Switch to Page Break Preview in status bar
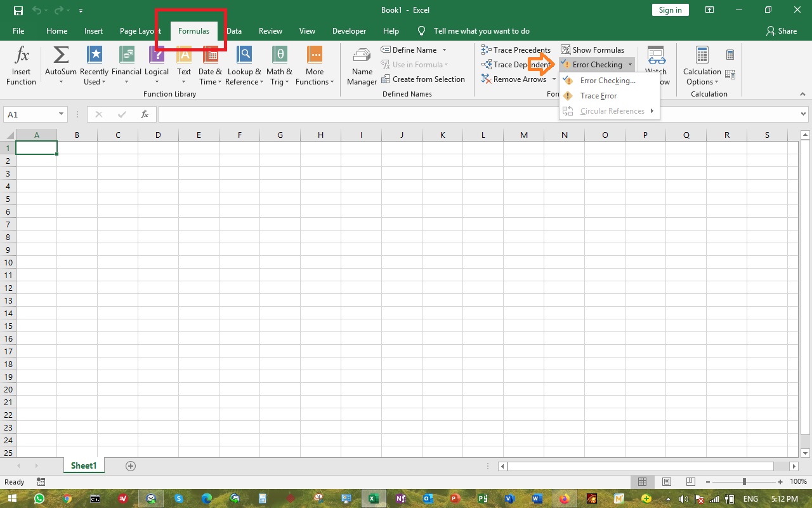This screenshot has width=812, height=508. coord(691,482)
